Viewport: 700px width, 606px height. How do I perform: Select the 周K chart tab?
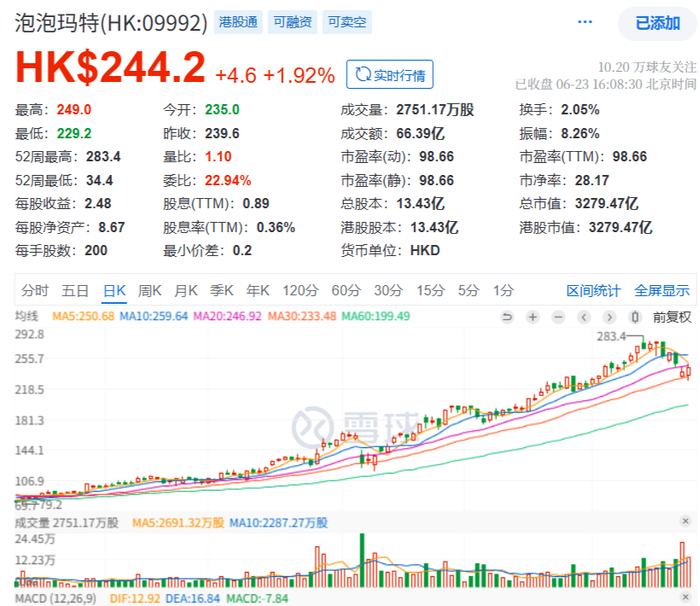click(150, 291)
